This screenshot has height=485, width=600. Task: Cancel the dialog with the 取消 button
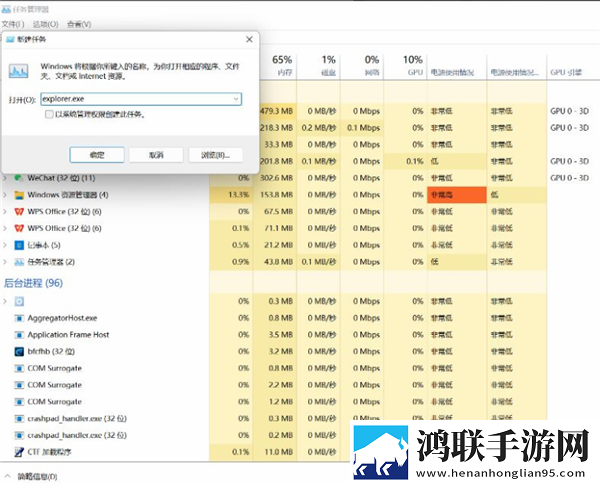click(x=156, y=155)
